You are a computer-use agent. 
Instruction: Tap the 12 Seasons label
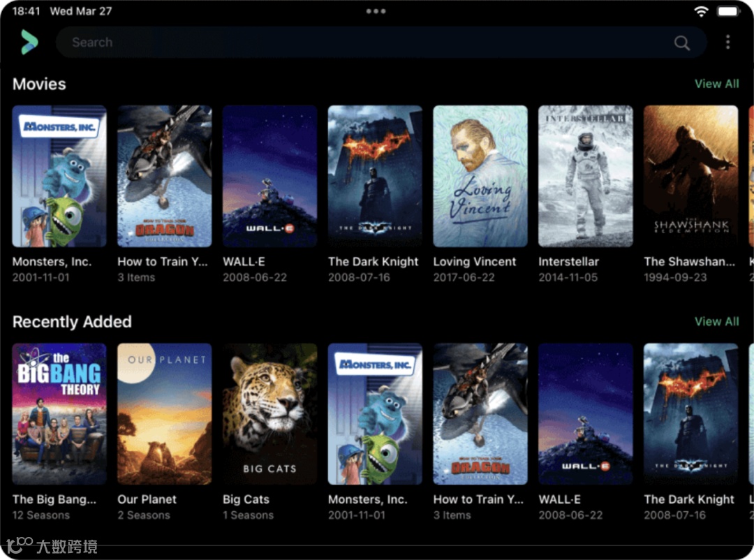click(x=41, y=515)
